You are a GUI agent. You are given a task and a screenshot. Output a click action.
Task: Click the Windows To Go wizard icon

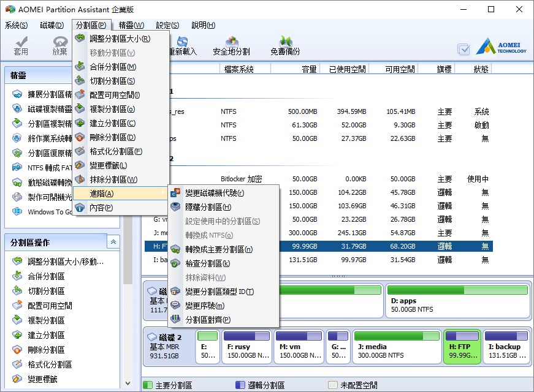17,212
